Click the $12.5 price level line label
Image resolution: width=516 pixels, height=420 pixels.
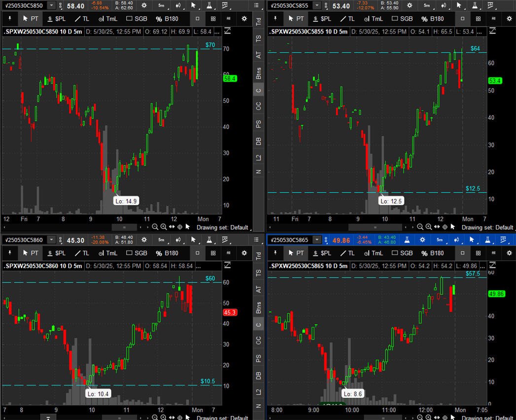coord(473,189)
